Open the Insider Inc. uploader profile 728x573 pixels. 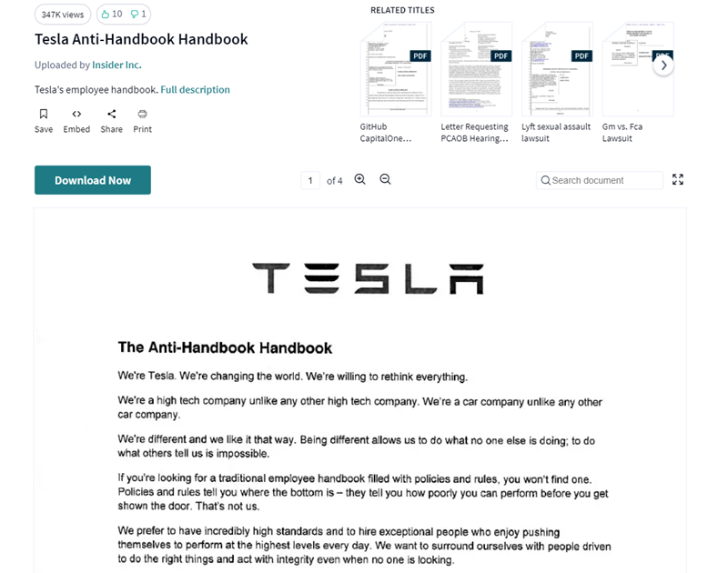coord(116,65)
